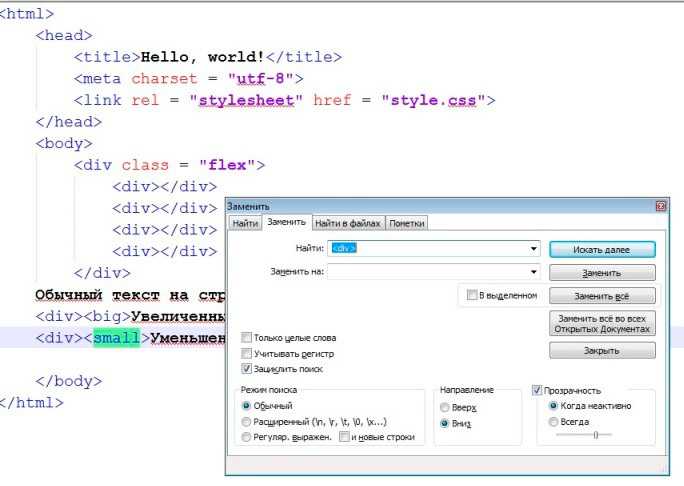This screenshot has height=486, width=684.
Task: Click the Закрыть button
Action: (602, 350)
